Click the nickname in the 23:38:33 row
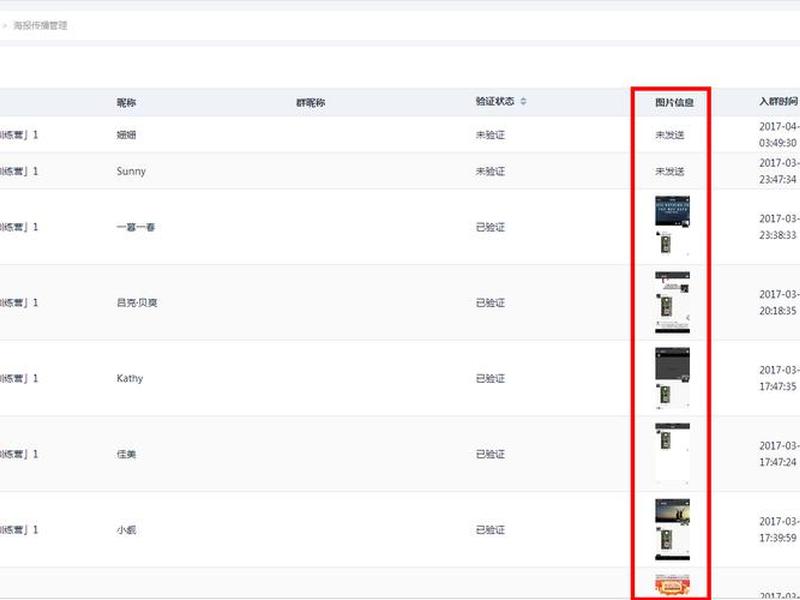 pyautogui.click(x=136, y=227)
